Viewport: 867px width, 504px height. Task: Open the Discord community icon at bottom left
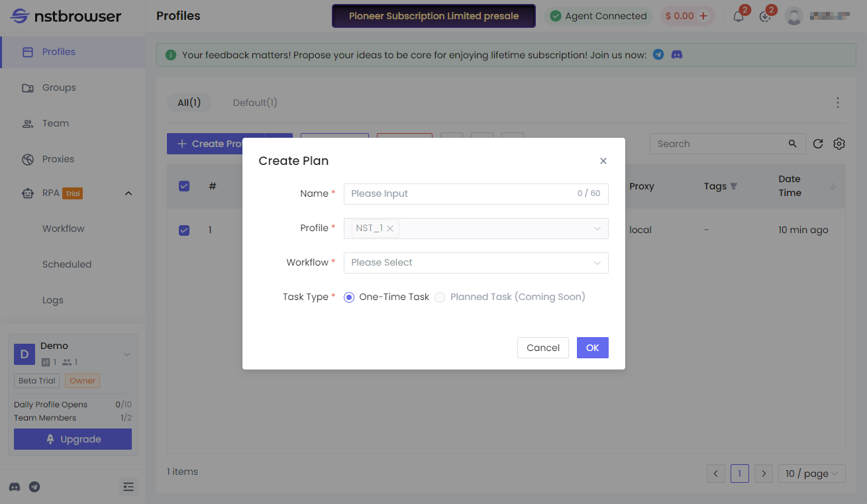(14, 487)
